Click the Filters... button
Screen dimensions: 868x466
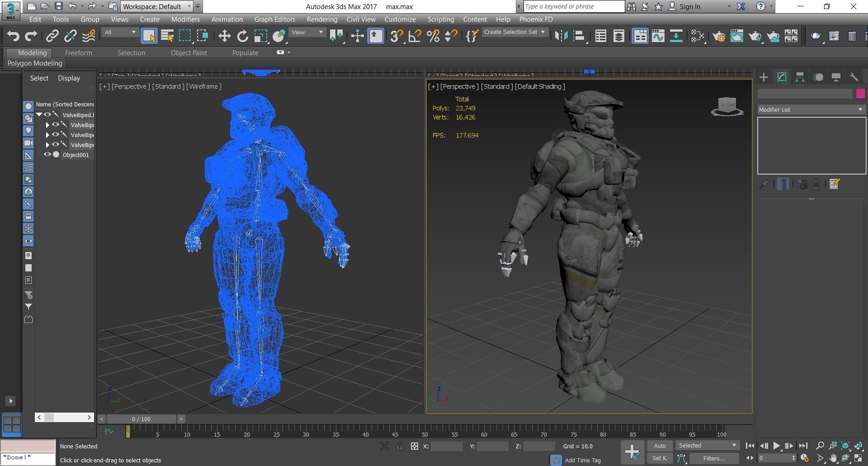coord(714,458)
